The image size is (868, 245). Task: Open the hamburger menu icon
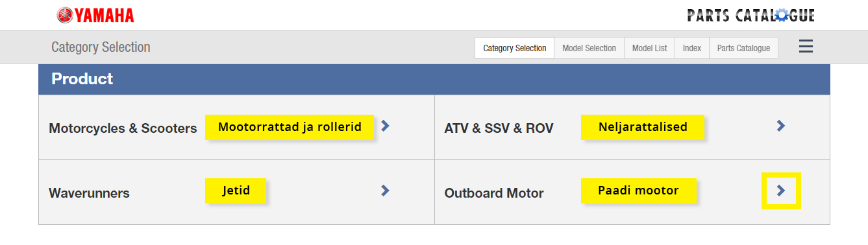(x=806, y=47)
